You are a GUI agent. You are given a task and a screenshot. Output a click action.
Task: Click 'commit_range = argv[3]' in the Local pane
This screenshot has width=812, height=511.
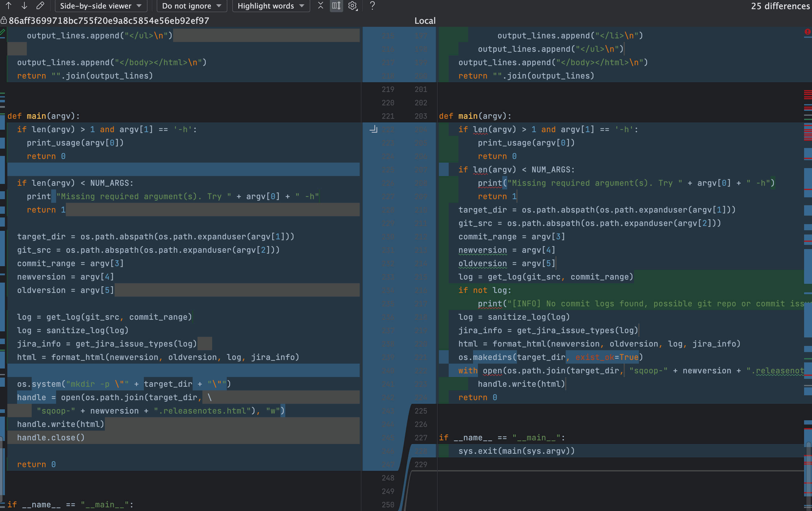click(x=511, y=237)
